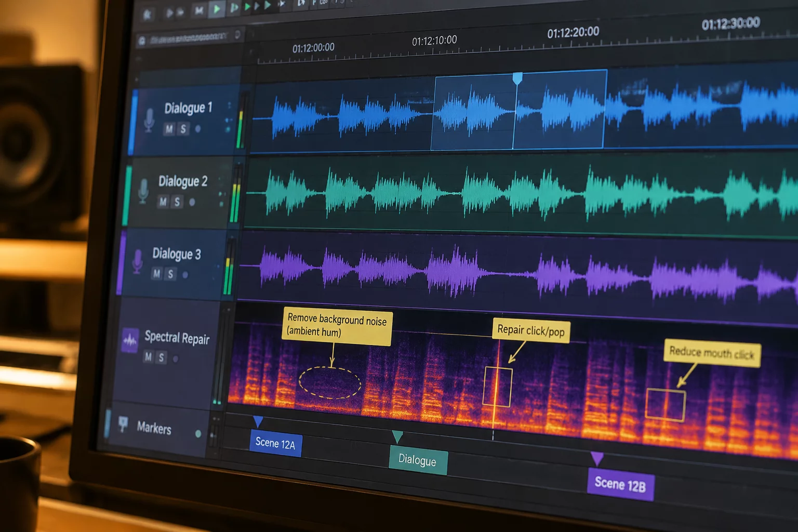Screen dimensions: 798x532
Task: Select the Spectral Repair track label
Action: pos(177,338)
